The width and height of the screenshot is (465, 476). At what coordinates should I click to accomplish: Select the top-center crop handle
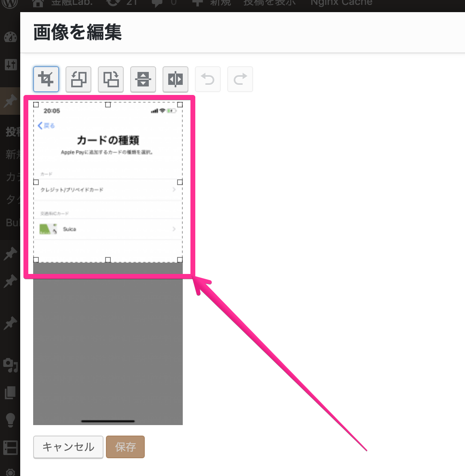[x=108, y=105]
